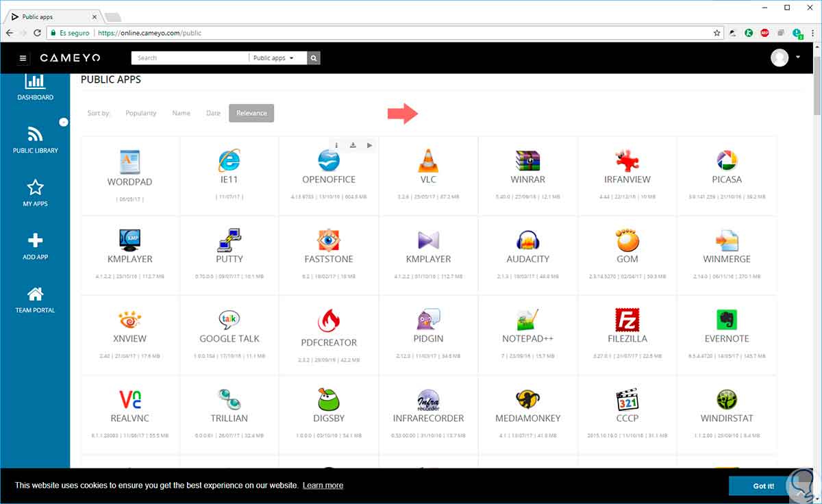The width and height of the screenshot is (822, 504).
Task: Click the Cameyo logo
Action: click(71, 58)
